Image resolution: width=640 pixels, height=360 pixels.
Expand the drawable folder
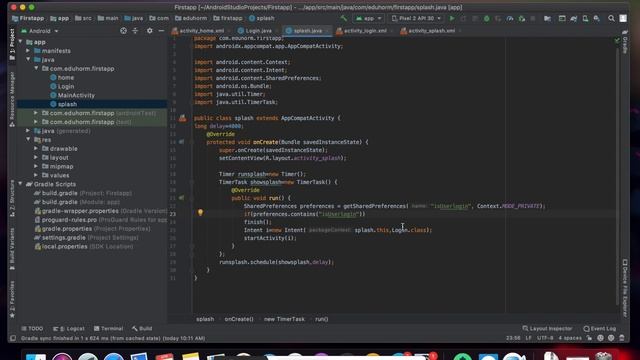point(36,149)
